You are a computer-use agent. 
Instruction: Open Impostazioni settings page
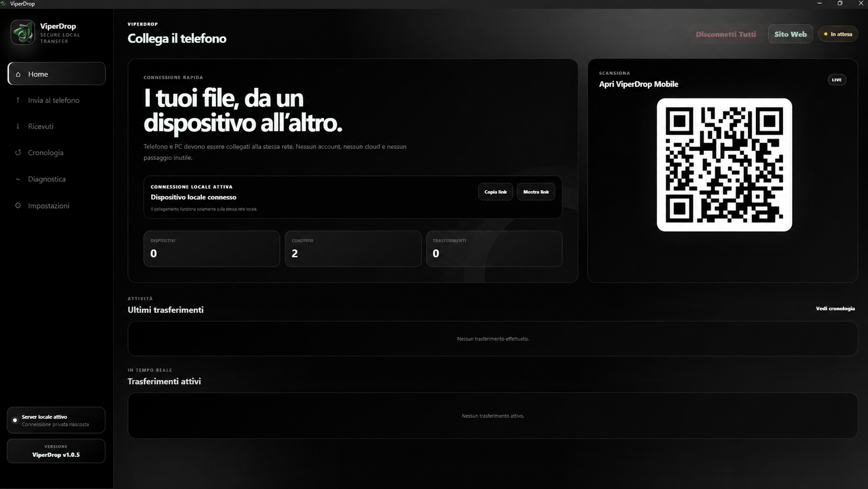tap(57, 206)
